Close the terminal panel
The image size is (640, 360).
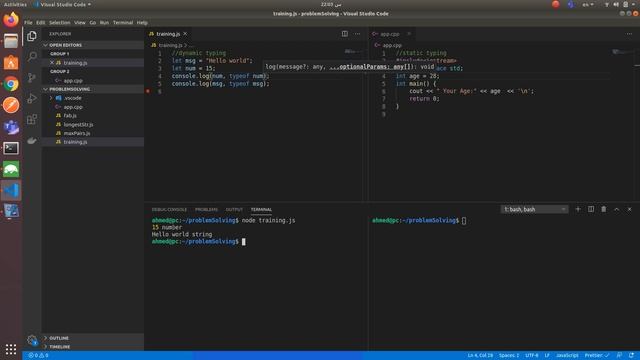pos(629,209)
